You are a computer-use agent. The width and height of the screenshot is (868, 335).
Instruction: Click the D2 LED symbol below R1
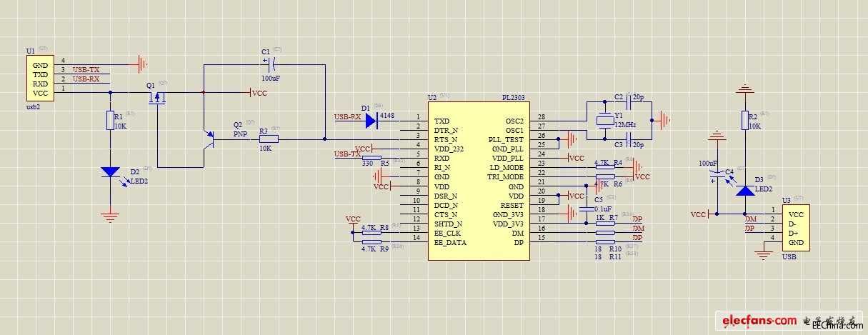[x=110, y=172]
